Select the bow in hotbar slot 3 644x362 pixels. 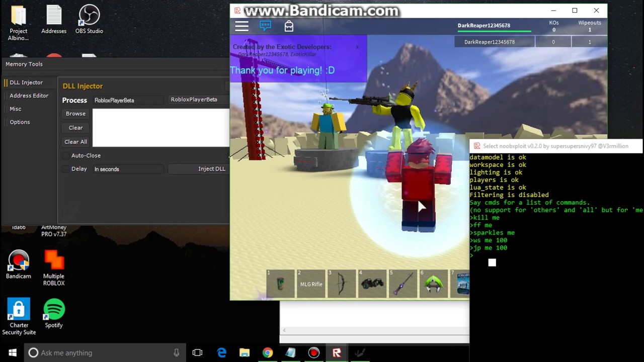tap(342, 284)
